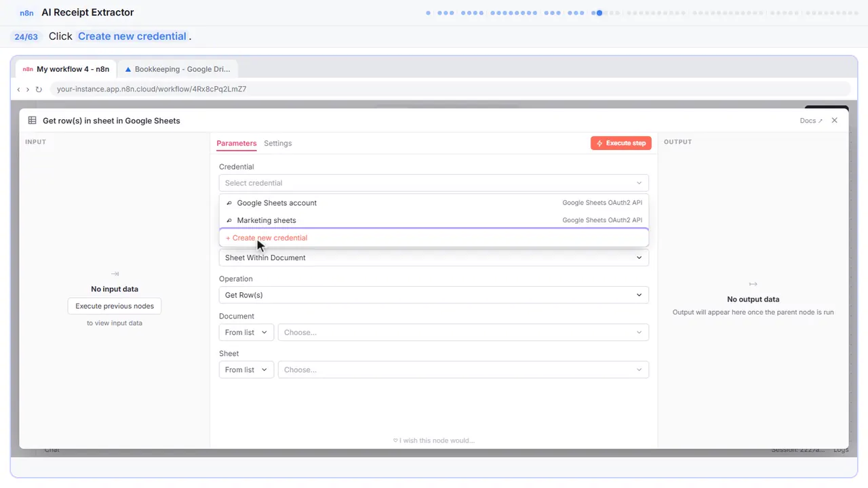The width and height of the screenshot is (868, 488).
Task: Open the Sheet Choose... selector
Action: [463, 369]
